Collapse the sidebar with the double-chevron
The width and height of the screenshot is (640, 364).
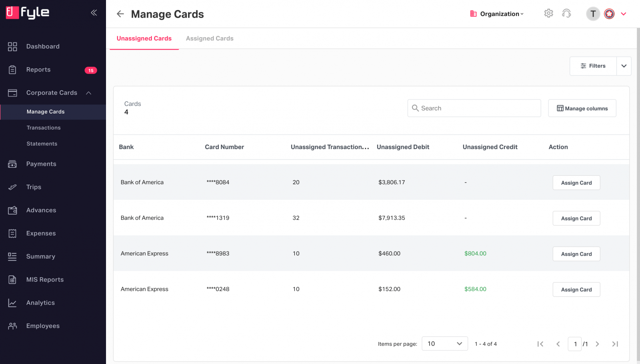(94, 12)
